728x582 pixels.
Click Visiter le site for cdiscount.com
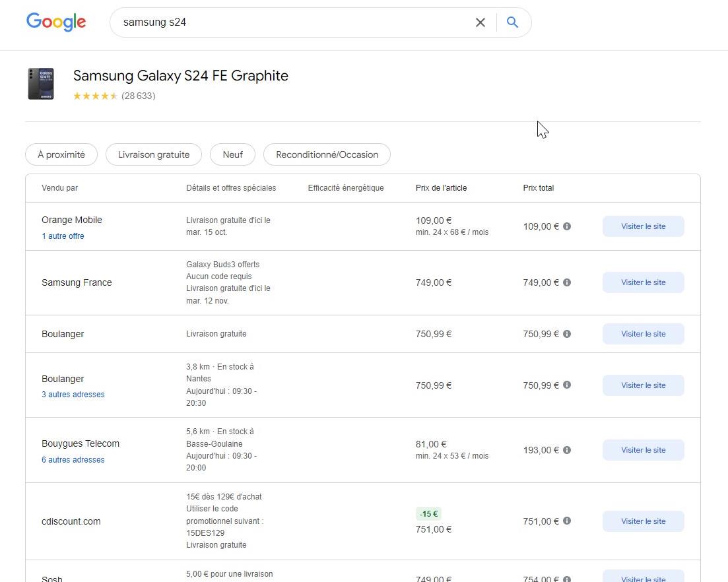643,521
